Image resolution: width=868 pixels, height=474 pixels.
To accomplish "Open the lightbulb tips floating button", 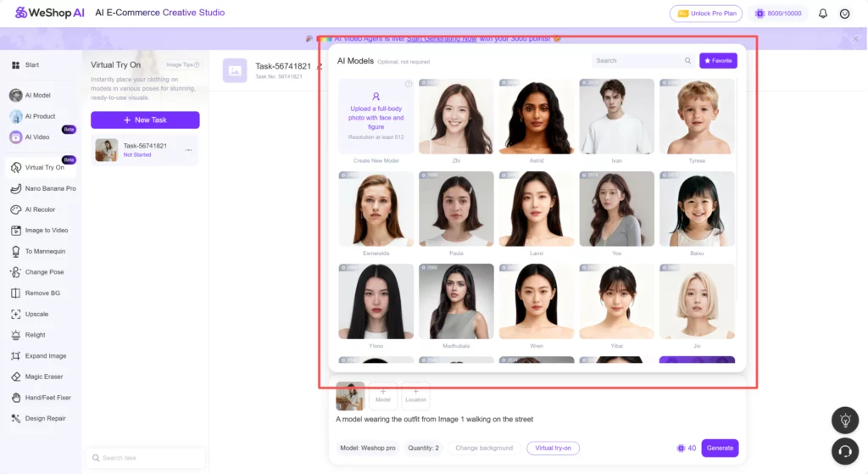I will 845,421.
